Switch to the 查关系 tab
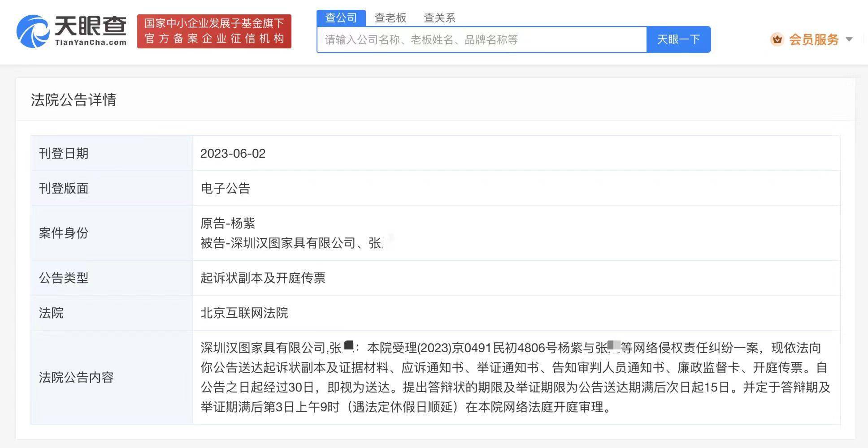 pos(439,18)
